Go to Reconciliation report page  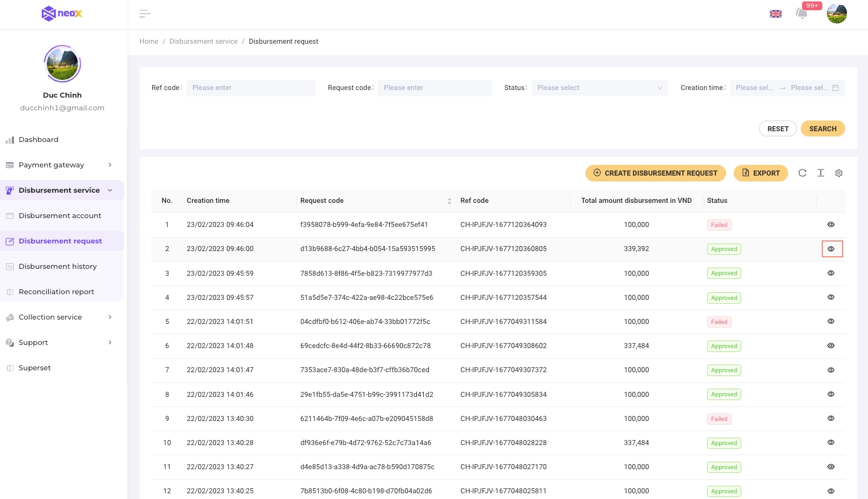tap(56, 292)
